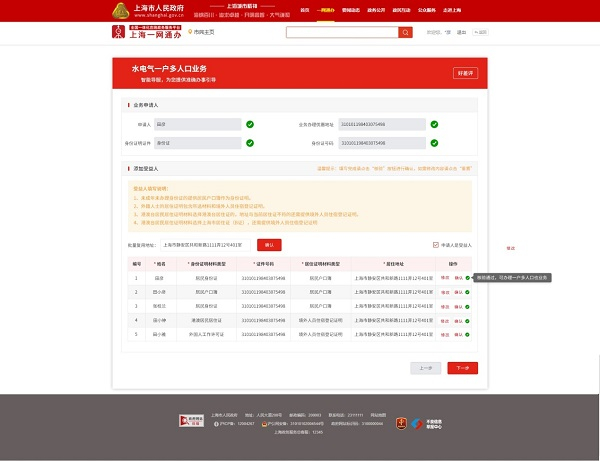
Task: Click the www.shanghai.gov.cn site text
Action: coord(159,15)
